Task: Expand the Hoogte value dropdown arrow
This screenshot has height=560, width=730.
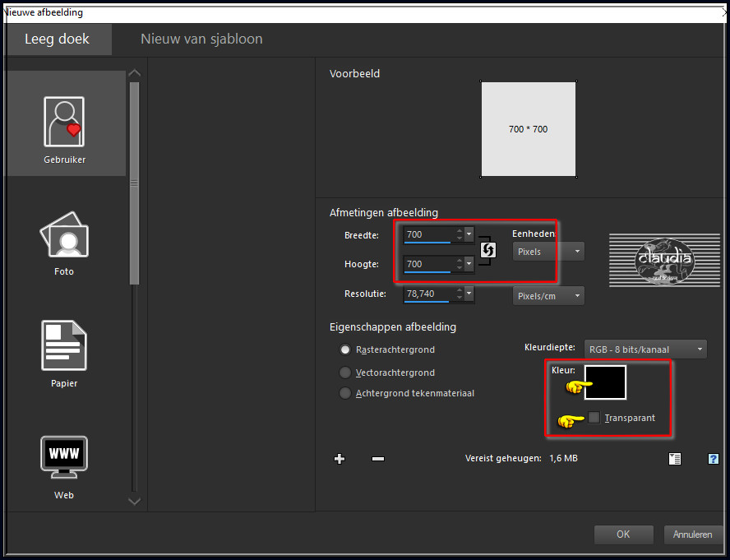Action: pyautogui.click(x=469, y=264)
